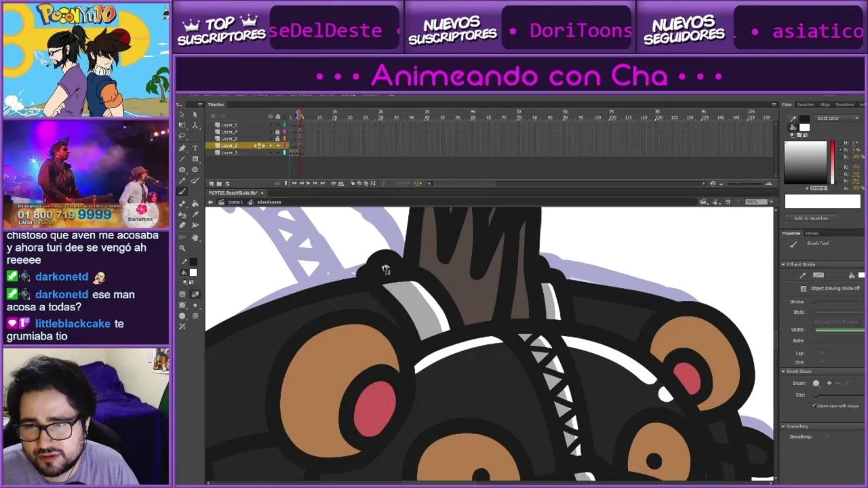Pick the Line tool
The image size is (868, 488).
[x=182, y=159]
